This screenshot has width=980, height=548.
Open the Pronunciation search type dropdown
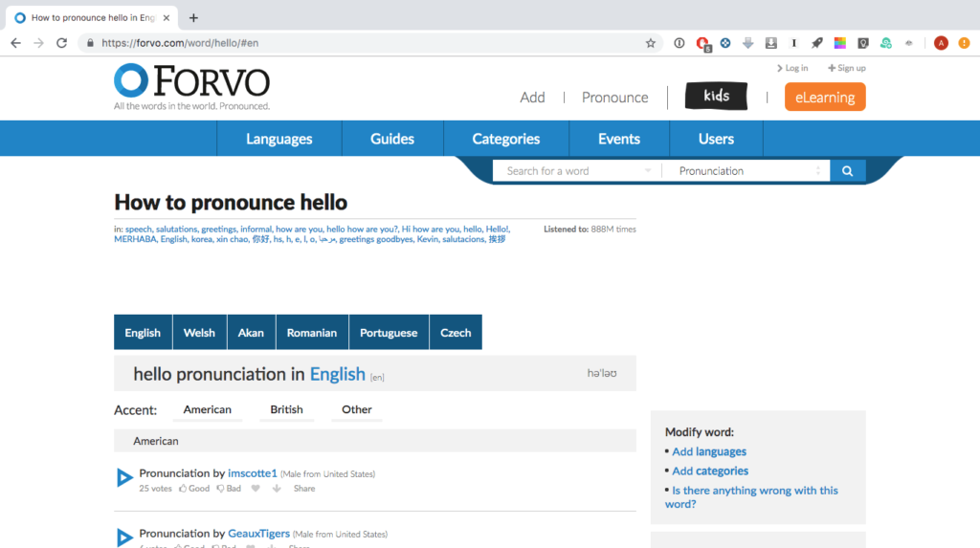746,170
